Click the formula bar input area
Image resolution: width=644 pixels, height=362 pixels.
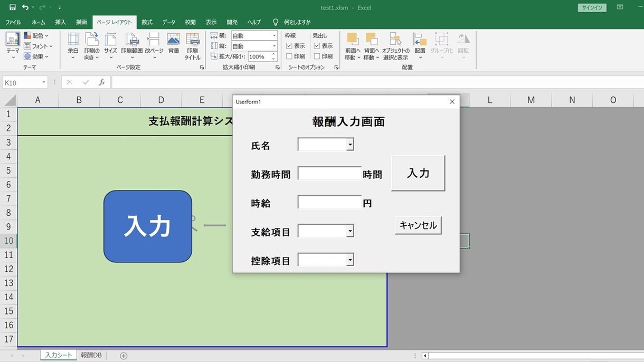[377, 82]
